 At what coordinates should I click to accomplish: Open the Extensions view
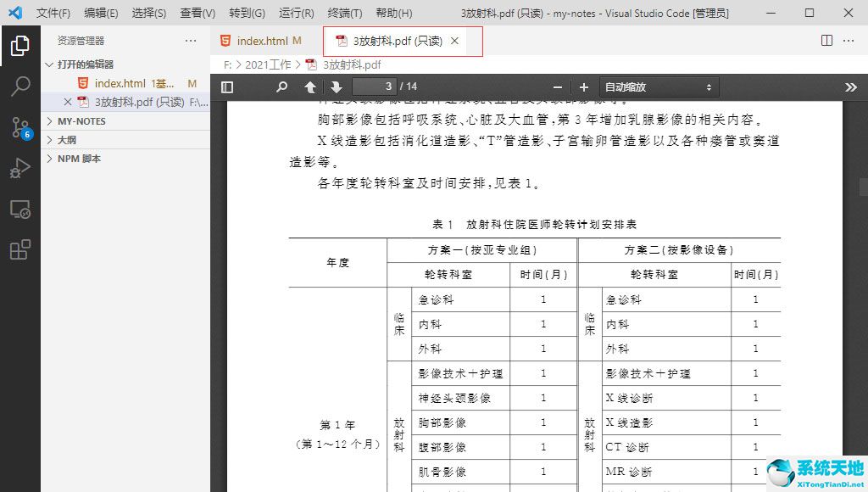[x=20, y=249]
